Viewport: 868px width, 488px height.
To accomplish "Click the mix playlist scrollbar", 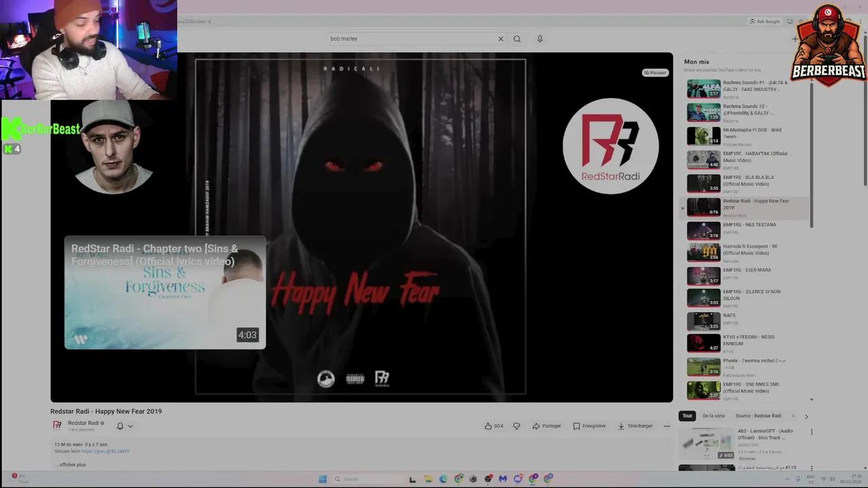I will pos(812,156).
